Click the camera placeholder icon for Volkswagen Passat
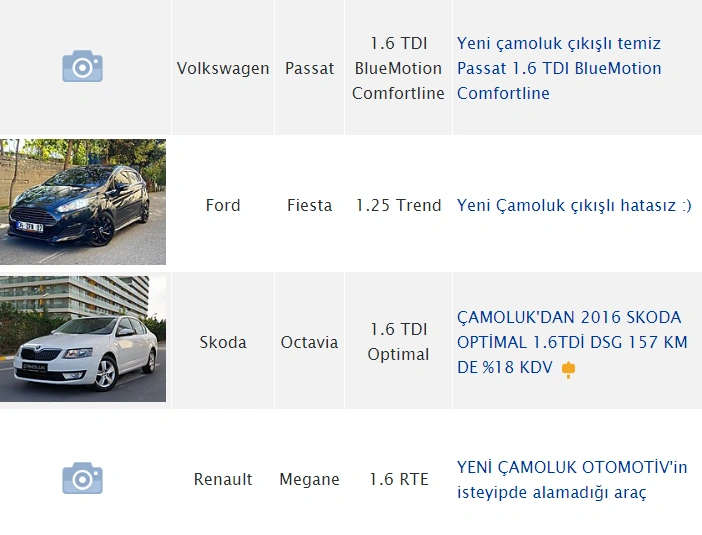This screenshot has height=535, width=702. tap(83, 67)
